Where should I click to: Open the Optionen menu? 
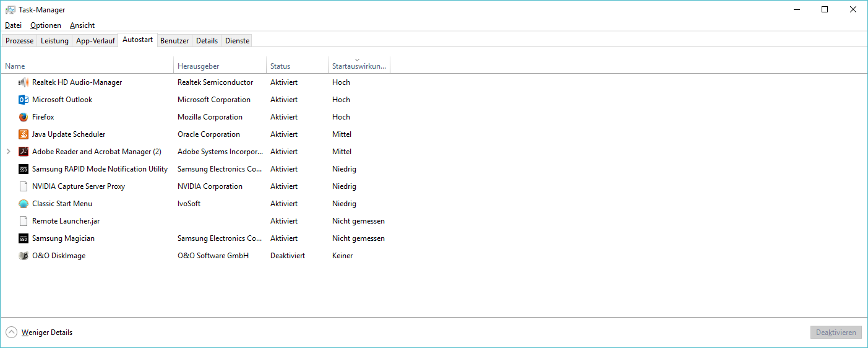coord(46,25)
